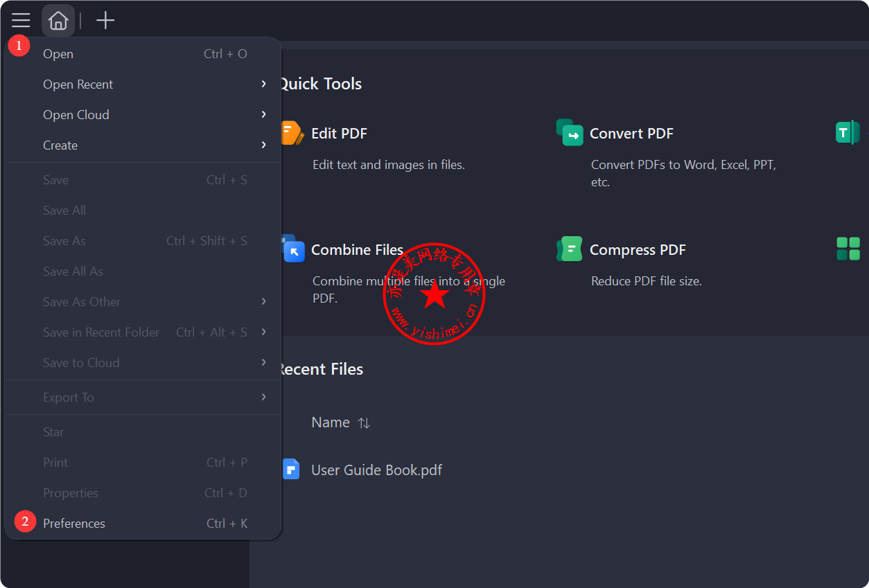869x588 pixels.
Task: Expand the Open Cloud submenu
Action: pyautogui.click(x=263, y=114)
